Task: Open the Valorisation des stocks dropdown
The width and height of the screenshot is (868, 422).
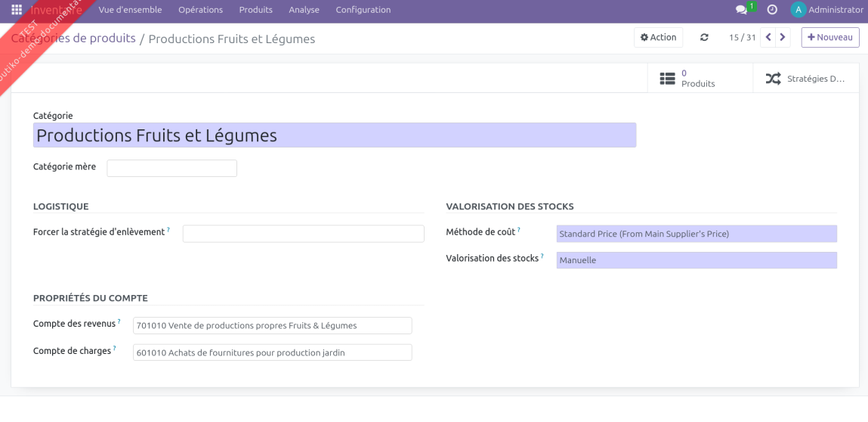Action: click(x=696, y=260)
